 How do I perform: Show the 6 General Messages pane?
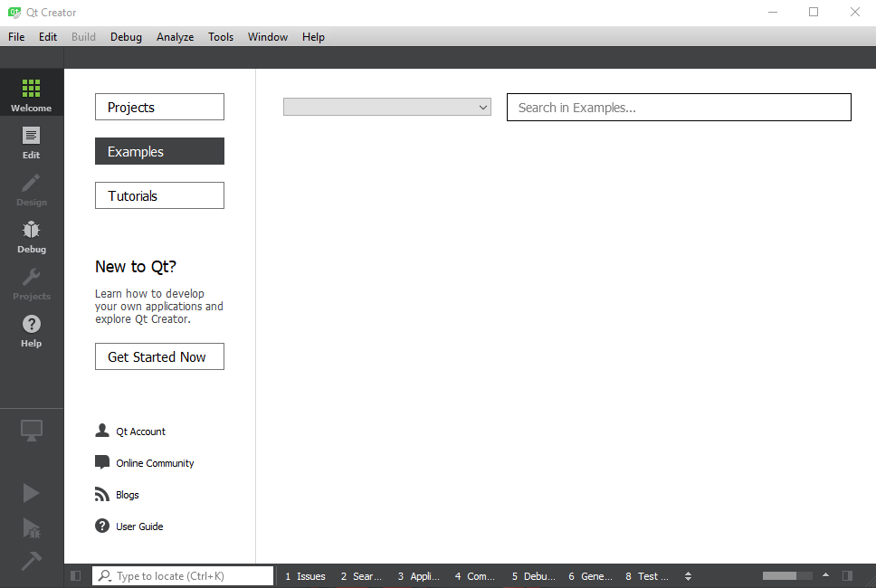click(591, 576)
